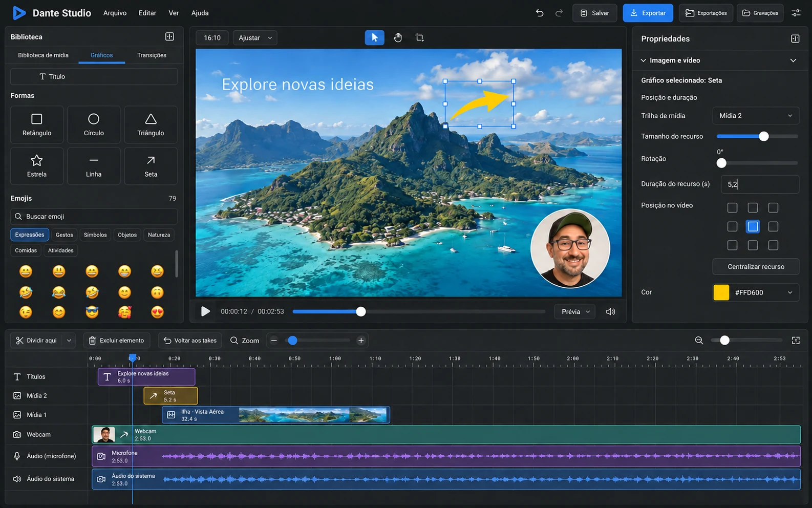Open the Trilha de mídia dropdown
The height and width of the screenshot is (508, 812).
click(756, 116)
